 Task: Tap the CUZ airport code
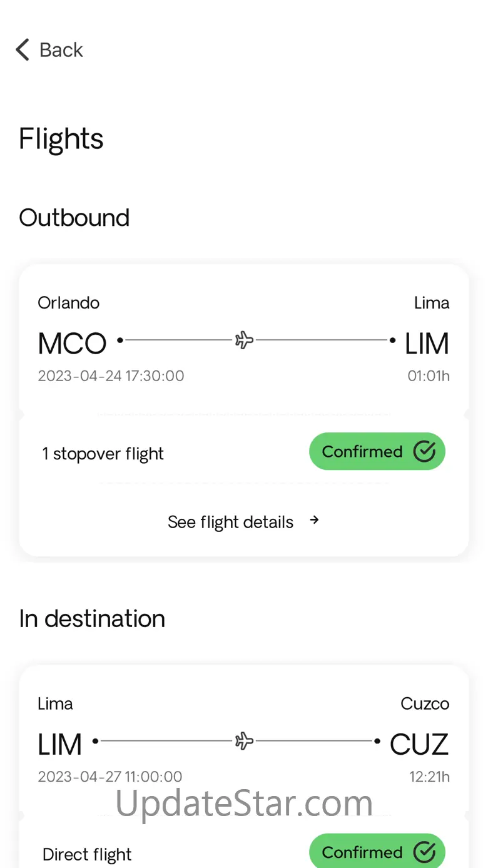pos(419,744)
